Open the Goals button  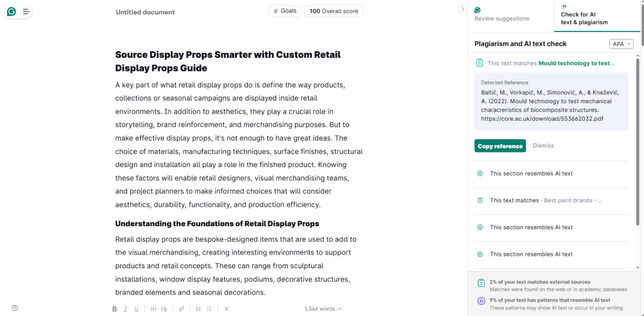[x=285, y=11]
